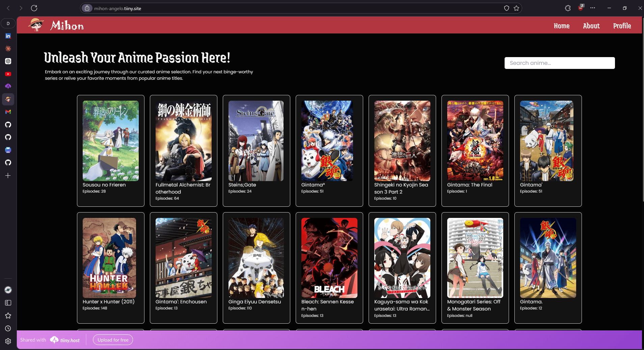Add a new tab with plus icon
The width and height of the screenshot is (644, 350).
pos(8,176)
